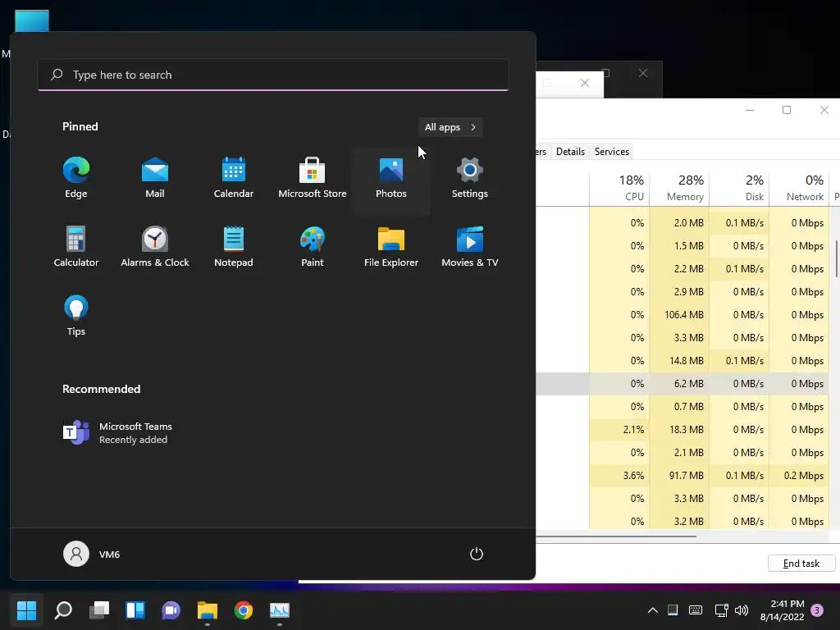Open the Calculator app
Viewport: 840px width, 630px height.
[x=76, y=247]
